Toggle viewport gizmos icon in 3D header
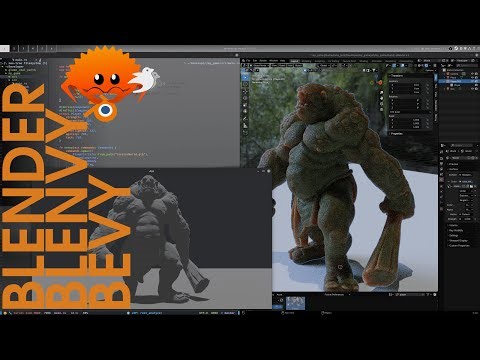The image size is (480, 360). (394, 66)
